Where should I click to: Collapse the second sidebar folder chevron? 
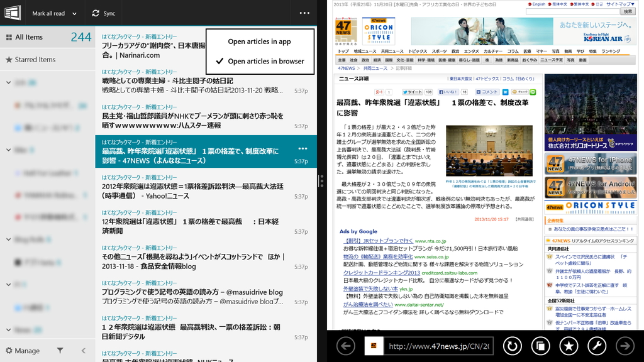pos(8,150)
